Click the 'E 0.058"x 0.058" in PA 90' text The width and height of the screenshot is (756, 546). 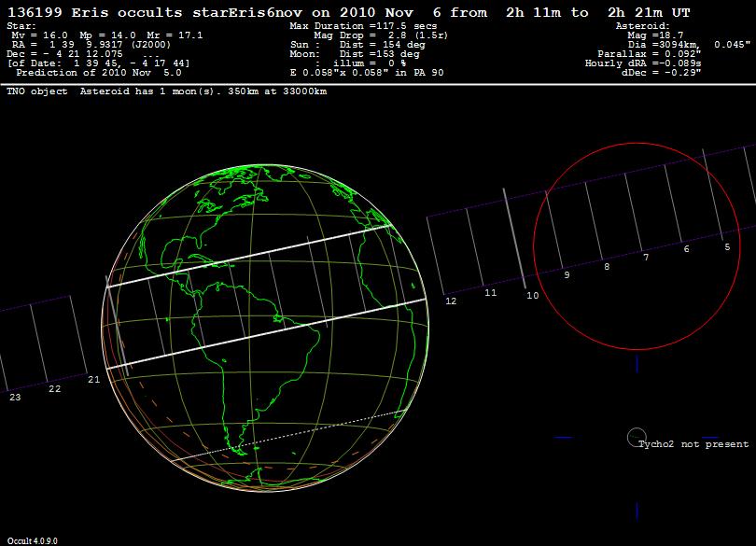coord(367,73)
